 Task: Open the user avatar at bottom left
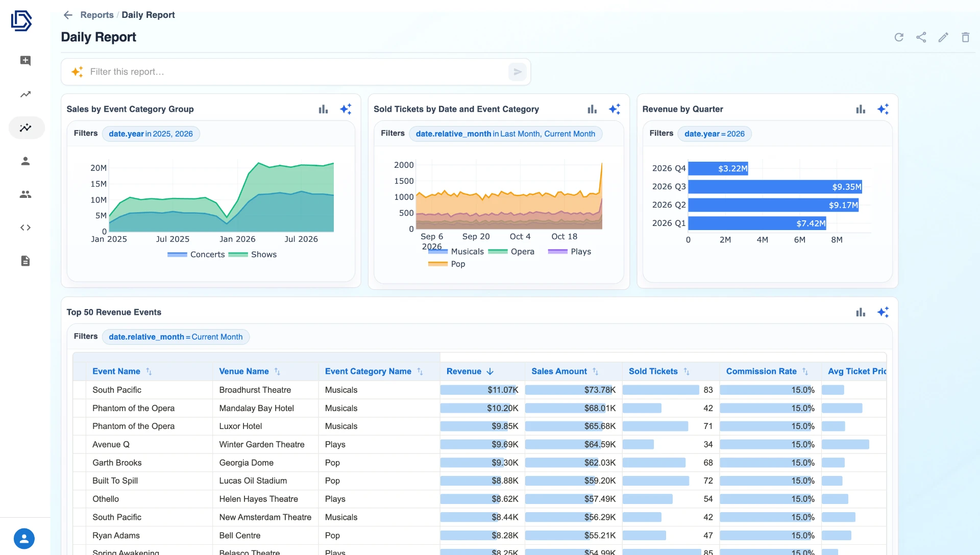pos(24,539)
